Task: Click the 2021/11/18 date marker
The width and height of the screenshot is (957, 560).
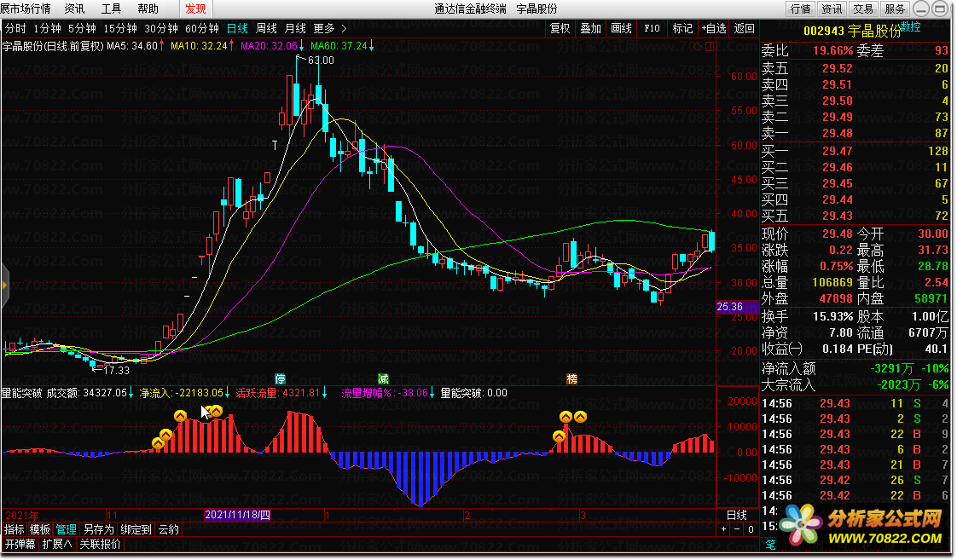Action: coord(237,515)
